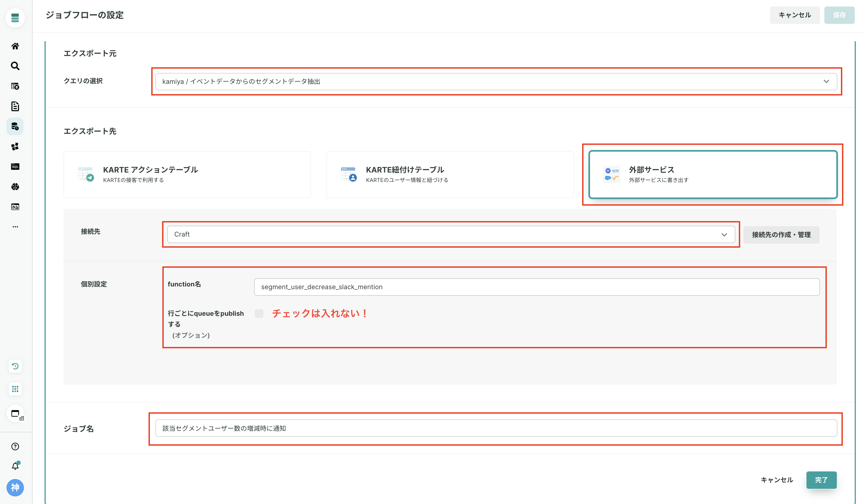This screenshot has height=504, width=864.
Task: Click the KARTEの接客で利用する description text
Action: pos(133,180)
